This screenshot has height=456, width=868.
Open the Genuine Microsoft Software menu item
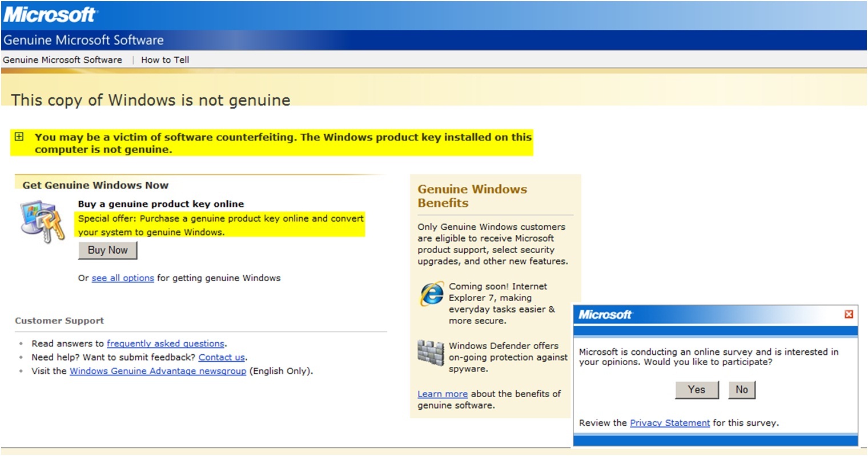(x=62, y=60)
